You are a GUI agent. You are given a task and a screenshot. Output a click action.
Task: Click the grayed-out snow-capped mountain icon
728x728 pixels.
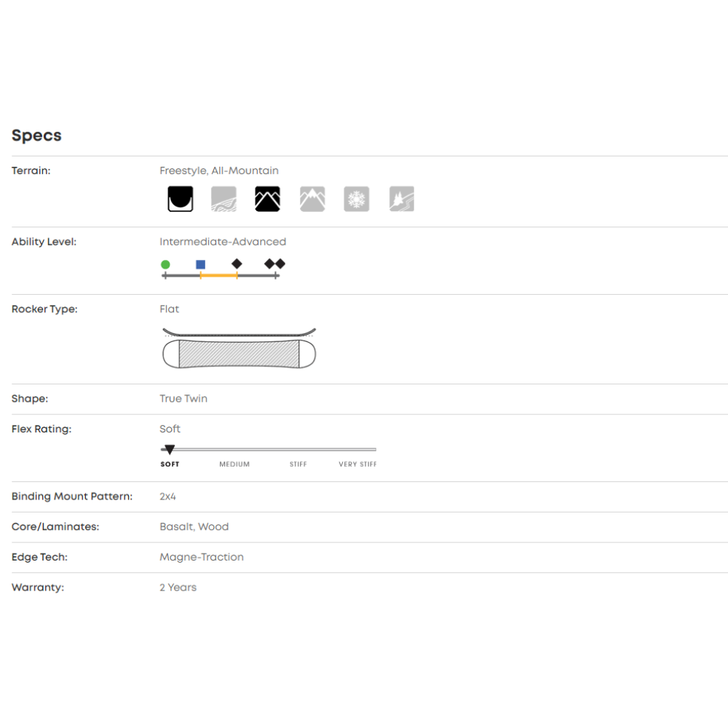(x=312, y=199)
